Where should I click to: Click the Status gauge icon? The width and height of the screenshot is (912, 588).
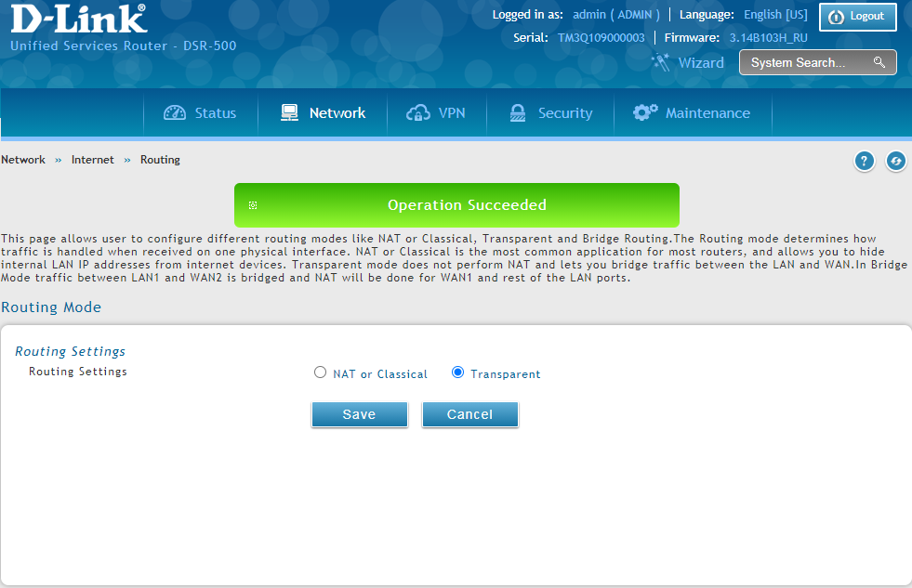175,112
